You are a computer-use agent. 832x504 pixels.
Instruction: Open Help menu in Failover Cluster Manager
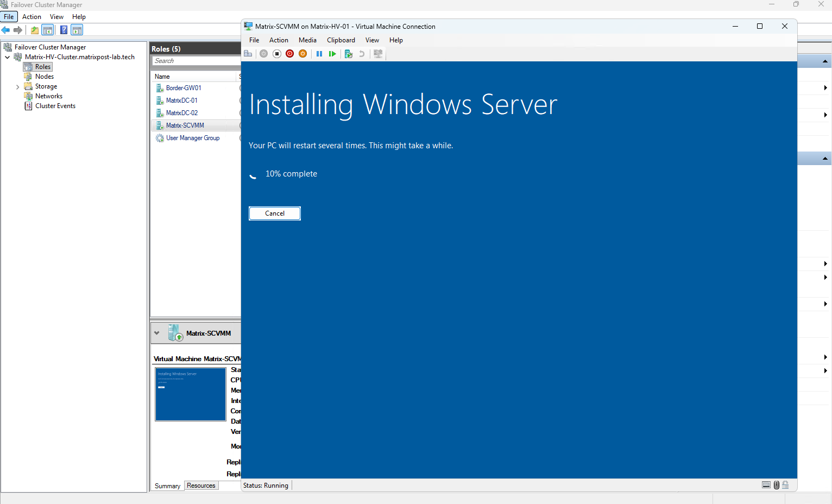(79, 17)
